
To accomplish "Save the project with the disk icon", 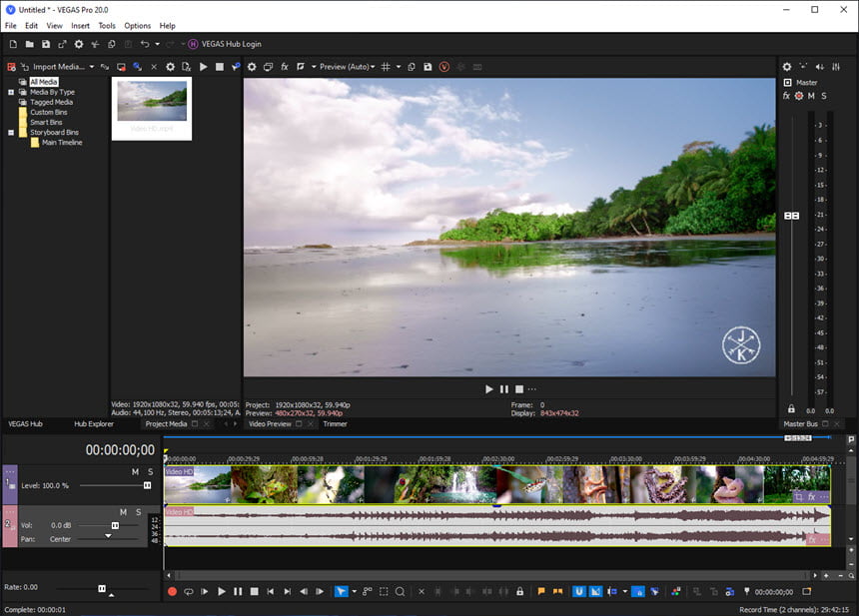I will (46, 44).
